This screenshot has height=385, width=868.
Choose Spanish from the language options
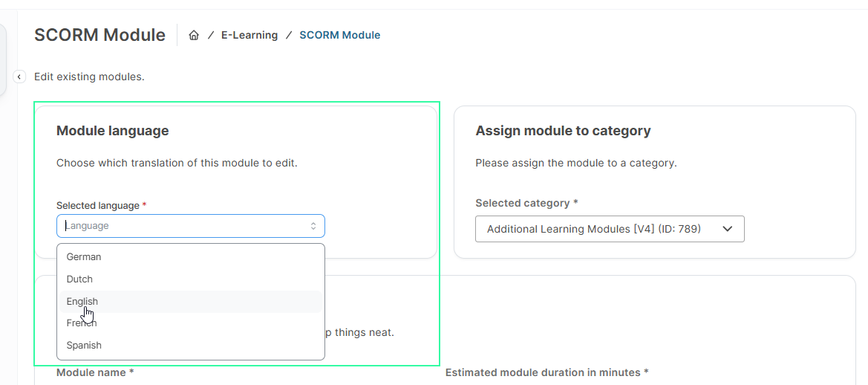coord(84,345)
